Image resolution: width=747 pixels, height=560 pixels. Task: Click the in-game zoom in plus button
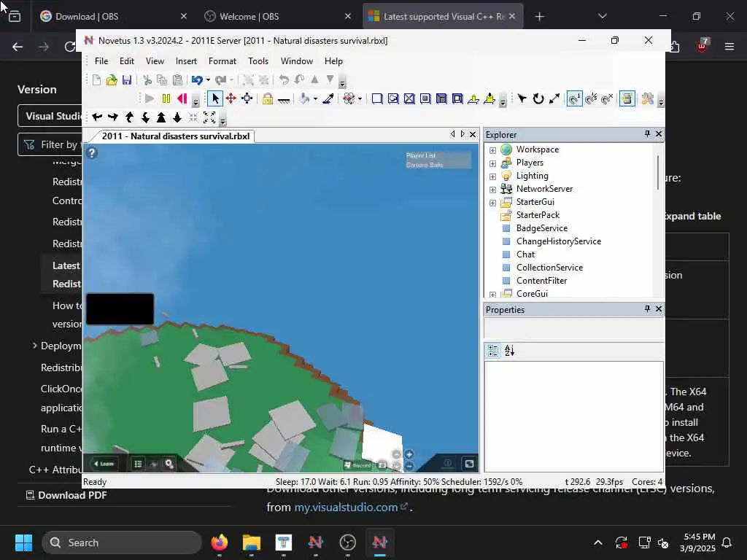coord(409,454)
